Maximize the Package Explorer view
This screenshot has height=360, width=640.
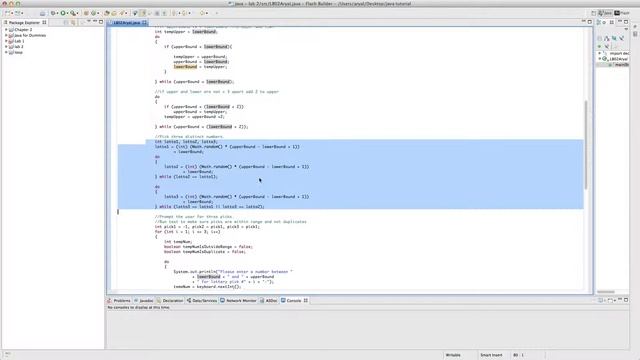tap(101, 21)
